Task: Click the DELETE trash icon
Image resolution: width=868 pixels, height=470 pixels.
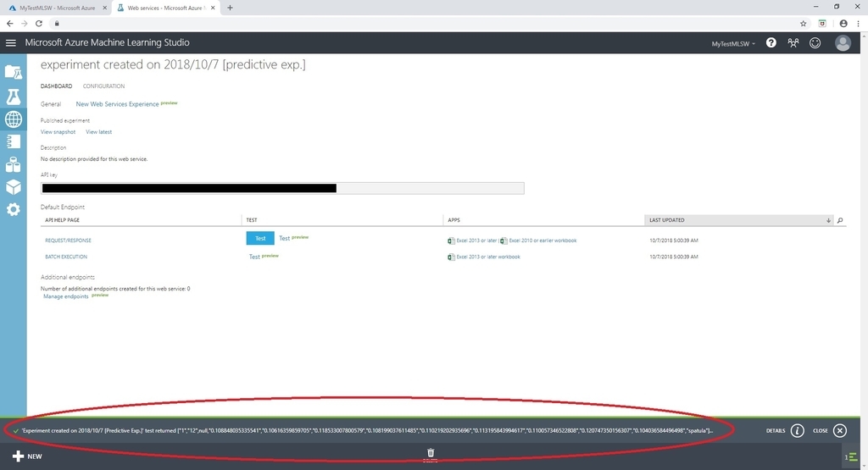Action: tap(431, 455)
